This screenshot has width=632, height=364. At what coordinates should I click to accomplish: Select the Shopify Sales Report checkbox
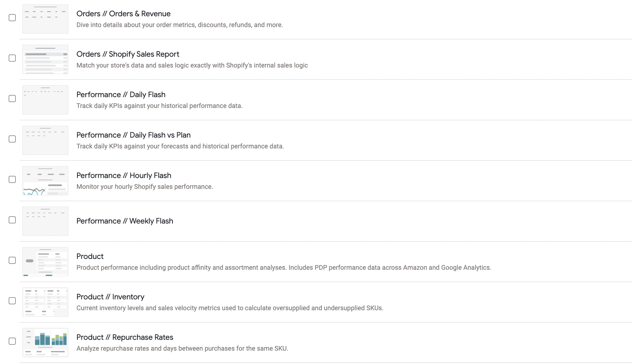[12, 58]
